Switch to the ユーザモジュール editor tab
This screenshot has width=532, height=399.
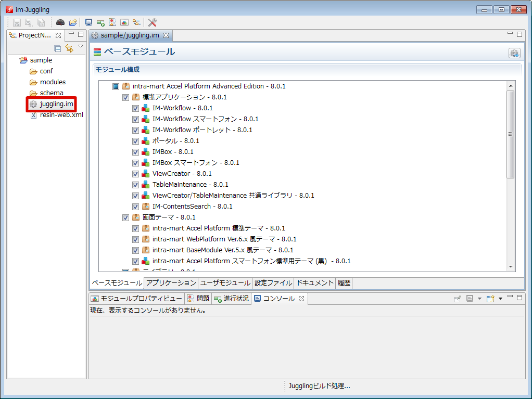[225, 283]
